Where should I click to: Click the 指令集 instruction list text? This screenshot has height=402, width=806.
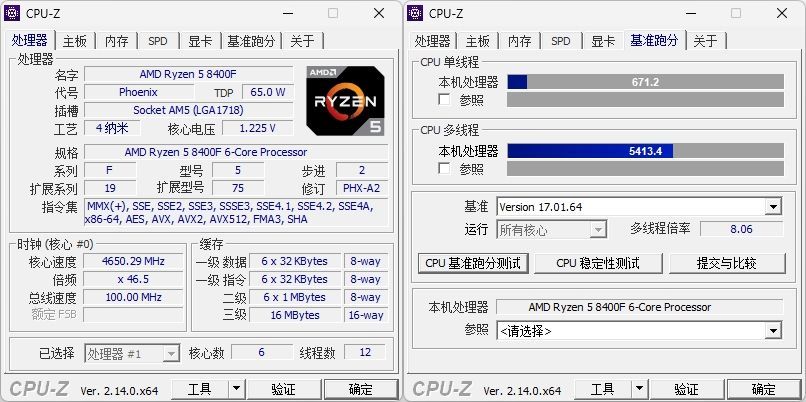tap(236, 213)
